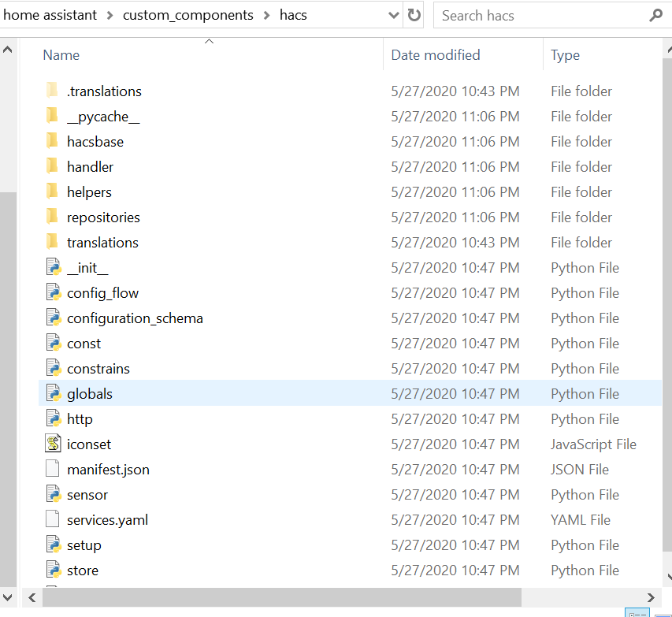672x617 pixels.
Task: Select the iconset JavaScript file icon
Action: pyautogui.click(x=52, y=444)
